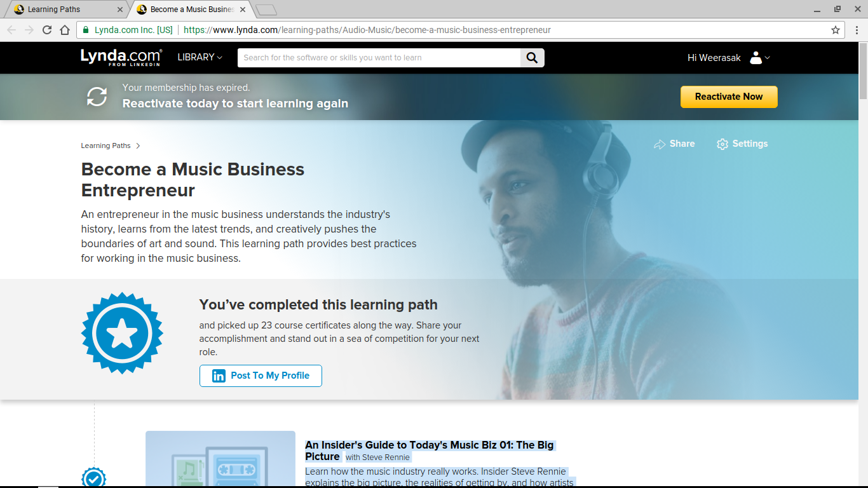The height and width of the screenshot is (488, 868).
Task: Click the secure lock icon in the address bar
Action: click(x=86, y=30)
